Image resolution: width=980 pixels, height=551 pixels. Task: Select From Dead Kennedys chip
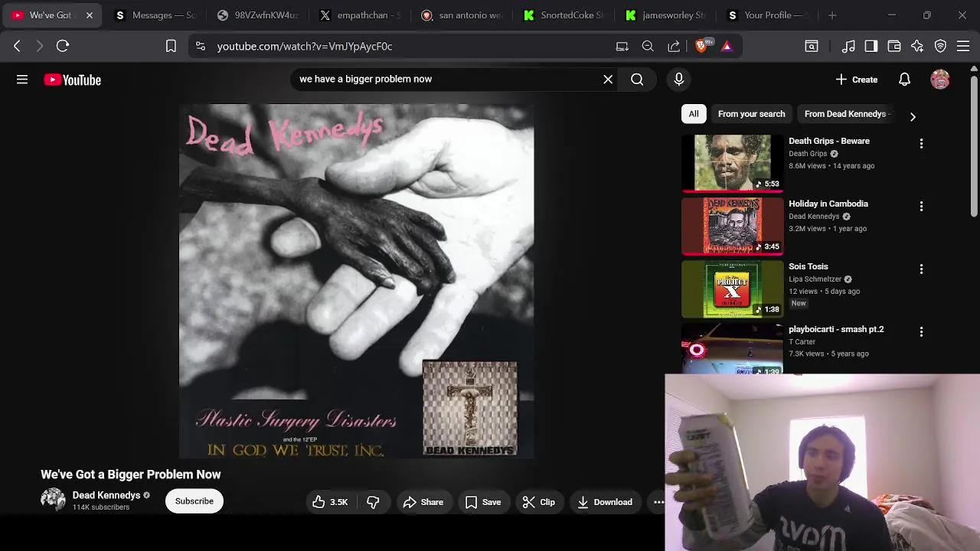click(x=846, y=114)
